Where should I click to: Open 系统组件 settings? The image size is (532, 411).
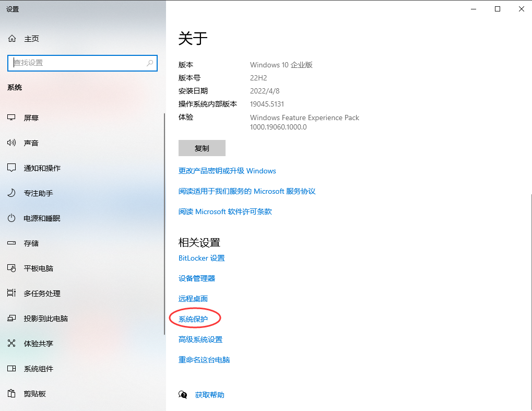pyautogui.click(x=37, y=368)
